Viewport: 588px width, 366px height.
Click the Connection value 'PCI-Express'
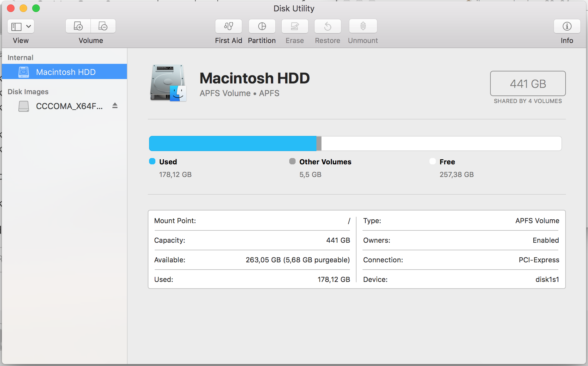[539, 260]
